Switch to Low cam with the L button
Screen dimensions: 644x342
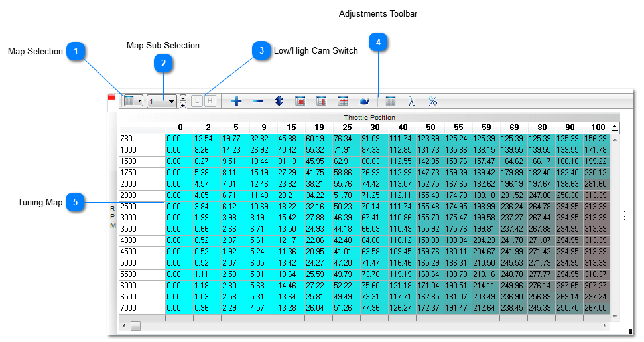click(197, 101)
